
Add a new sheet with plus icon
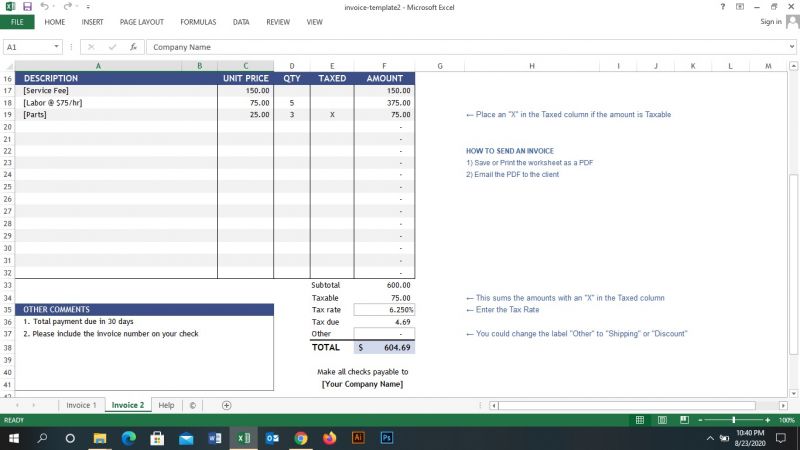pos(226,405)
